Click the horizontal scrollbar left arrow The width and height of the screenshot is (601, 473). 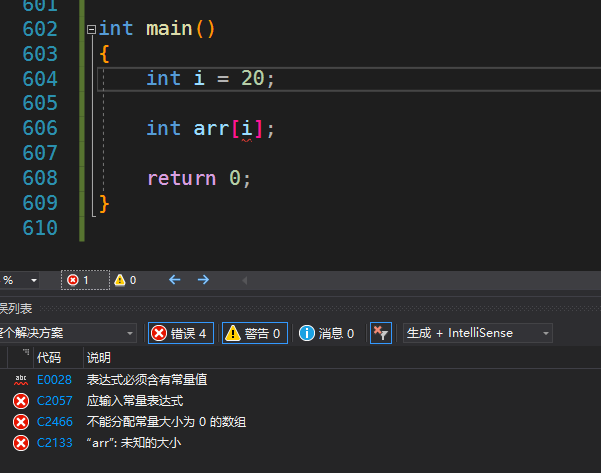(x=245, y=281)
